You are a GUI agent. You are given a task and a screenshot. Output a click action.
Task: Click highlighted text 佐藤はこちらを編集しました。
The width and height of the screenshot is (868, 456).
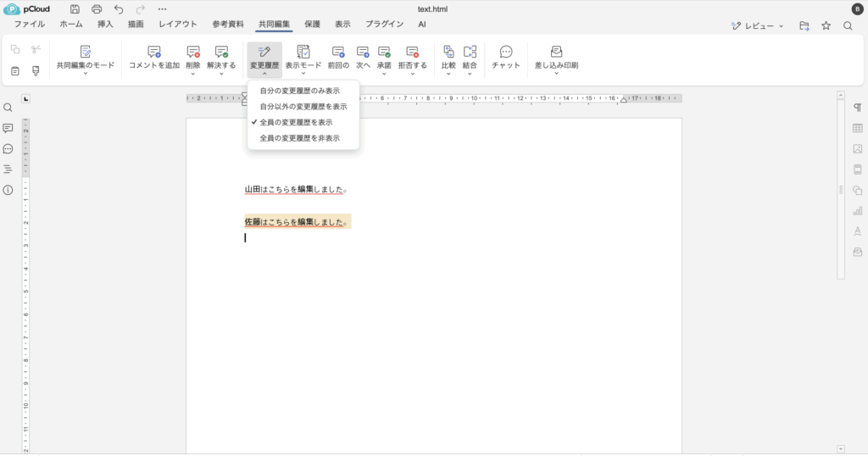297,222
